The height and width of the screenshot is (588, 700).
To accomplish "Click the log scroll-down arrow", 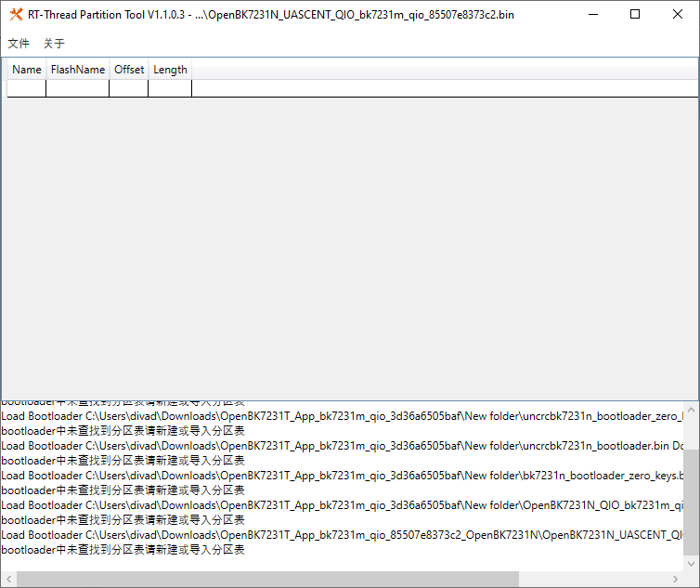I will (691, 564).
